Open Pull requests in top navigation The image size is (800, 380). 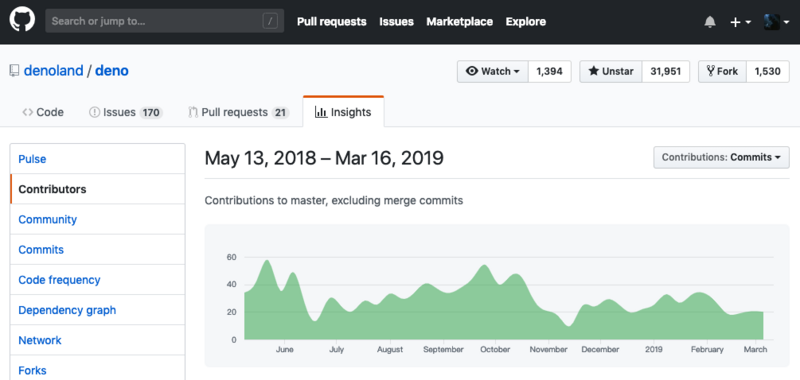click(332, 21)
